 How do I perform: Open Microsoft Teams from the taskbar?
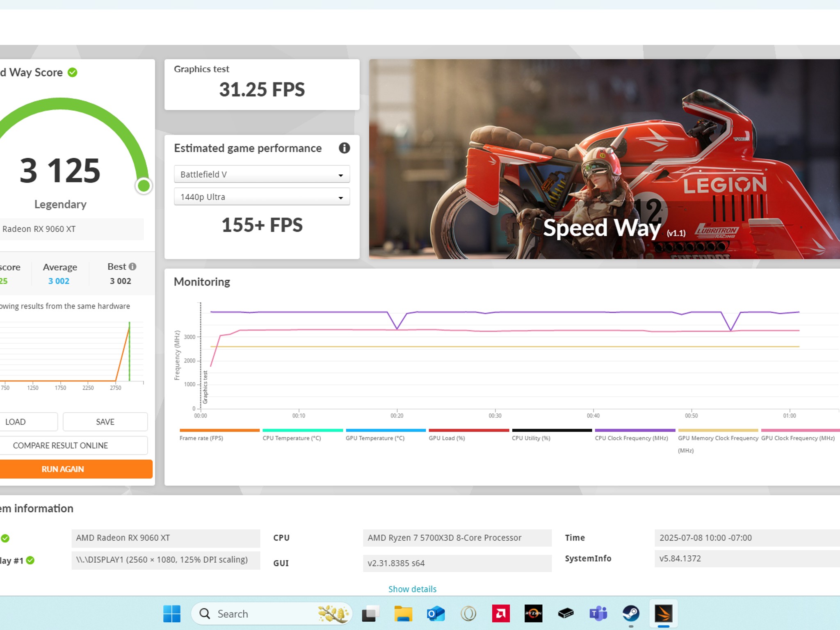pyautogui.click(x=598, y=614)
